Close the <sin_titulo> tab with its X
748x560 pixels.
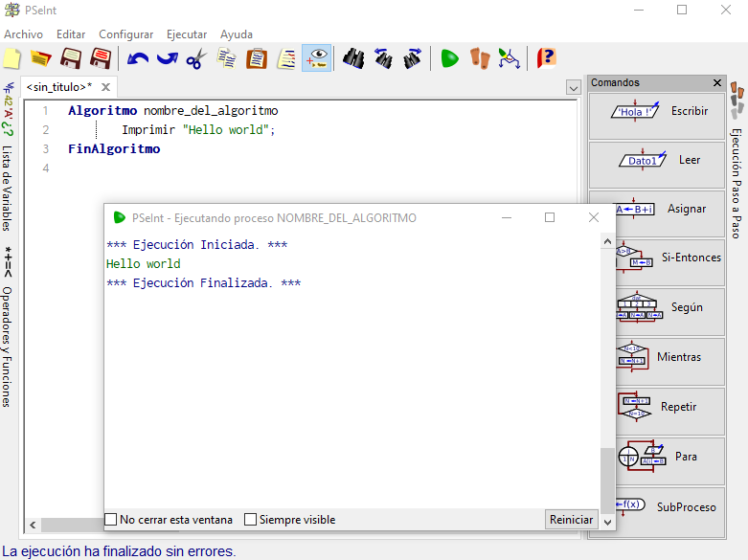[106, 87]
